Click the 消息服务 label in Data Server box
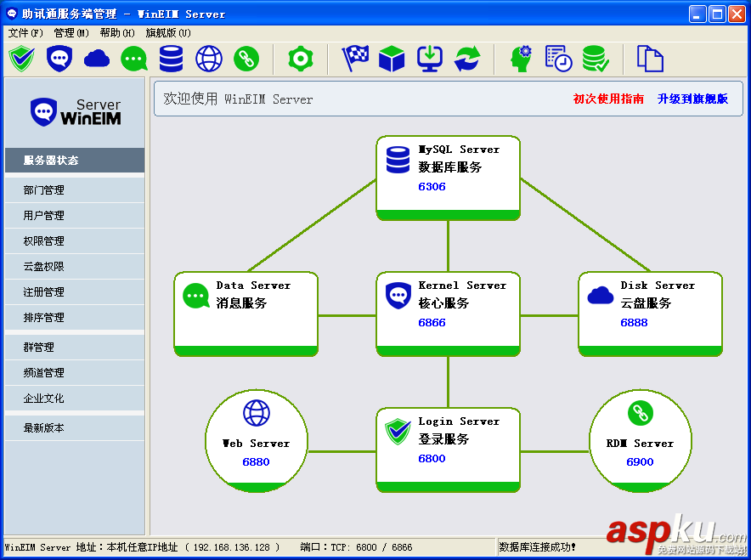The height and width of the screenshot is (560, 751). coord(241,303)
